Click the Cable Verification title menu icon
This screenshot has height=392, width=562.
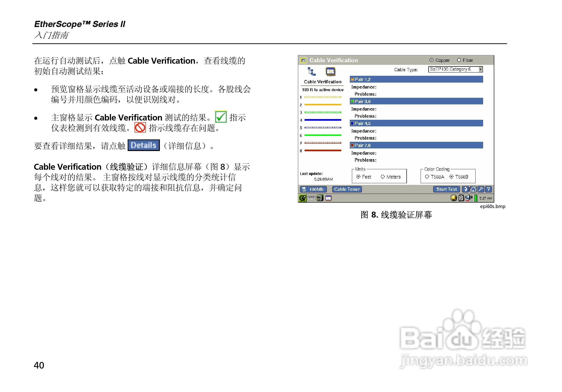coord(304,60)
